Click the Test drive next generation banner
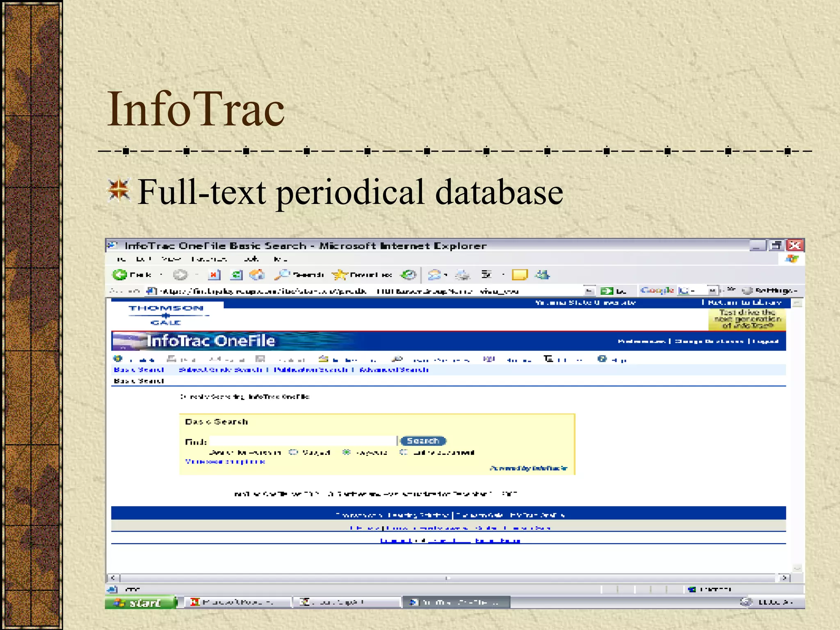 point(747,319)
